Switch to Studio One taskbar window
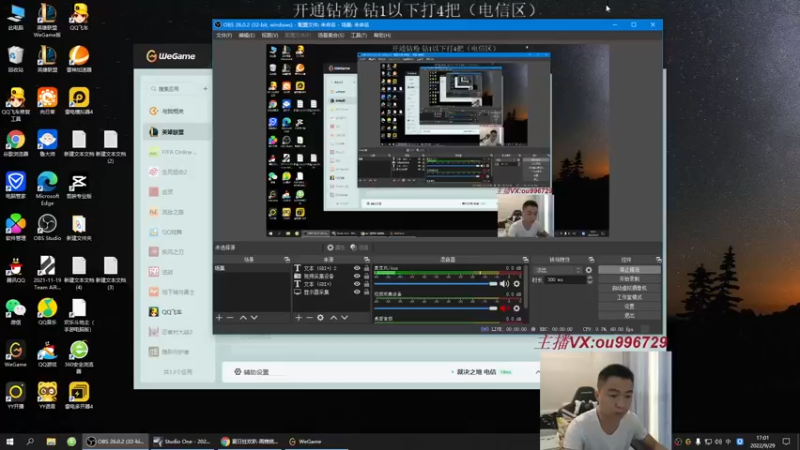The image size is (800, 450). click(x=182, y=441)
